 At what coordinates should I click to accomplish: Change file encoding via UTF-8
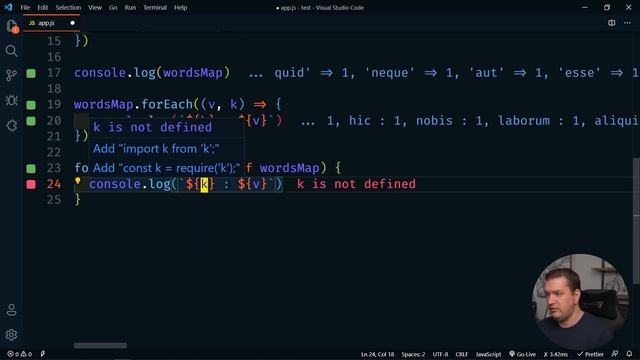click(x=440, y=354)
